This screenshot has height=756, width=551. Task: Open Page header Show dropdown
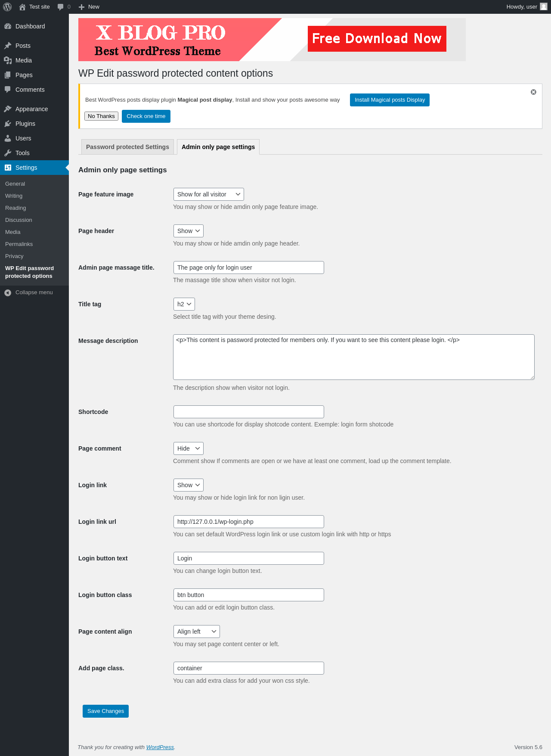(189, 231)
